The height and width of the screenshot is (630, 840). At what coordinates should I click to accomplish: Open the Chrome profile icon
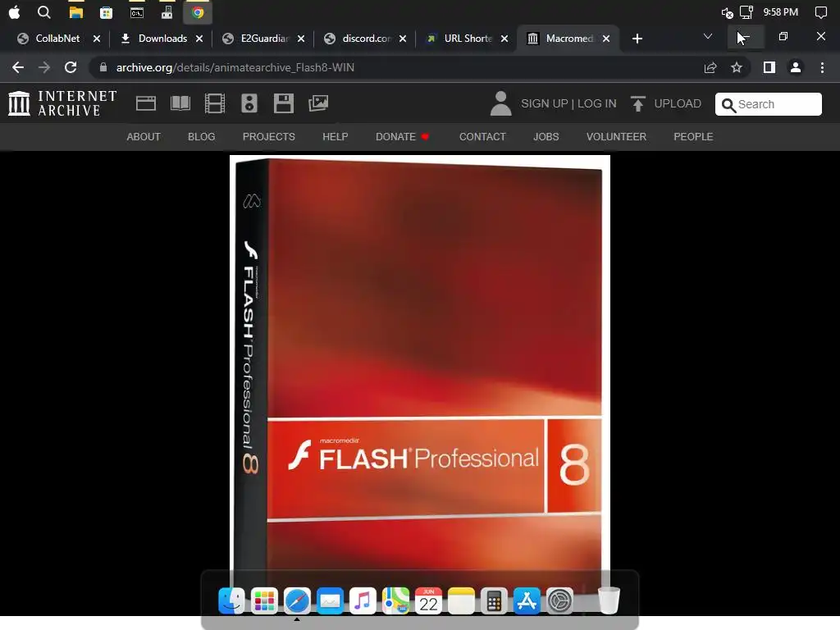click(796, 67)
